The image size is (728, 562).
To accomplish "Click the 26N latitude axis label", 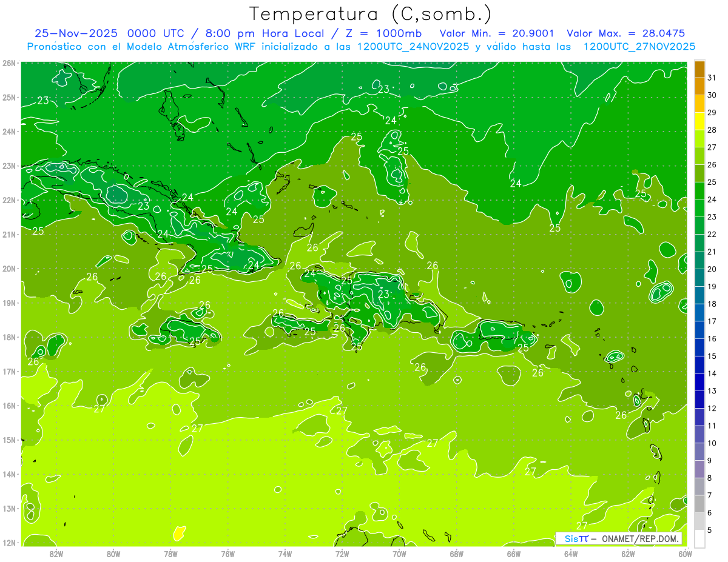I will tap(8, 63).
